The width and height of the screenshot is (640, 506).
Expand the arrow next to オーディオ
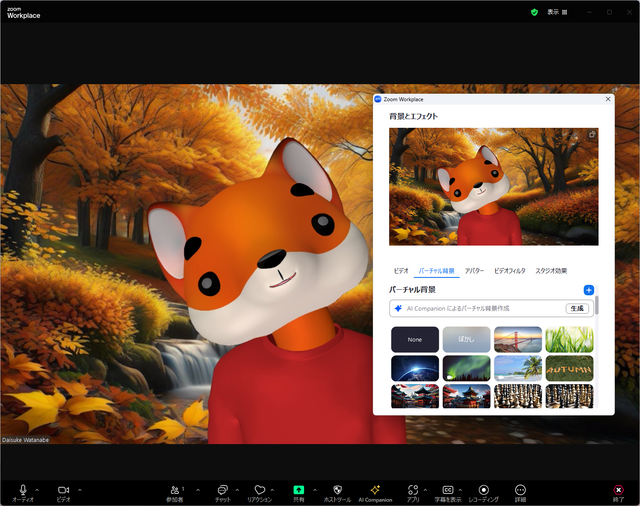click(39, 489)
